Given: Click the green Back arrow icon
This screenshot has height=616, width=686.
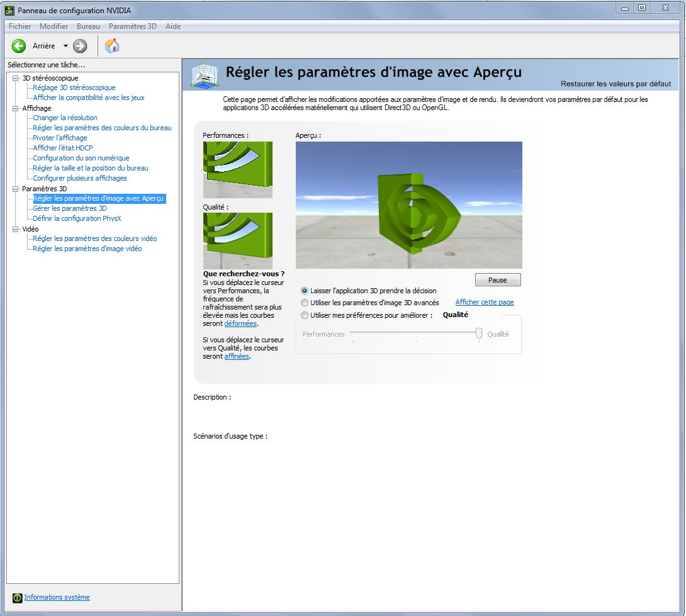Looking at the screenshot, I should click(19, 46).
